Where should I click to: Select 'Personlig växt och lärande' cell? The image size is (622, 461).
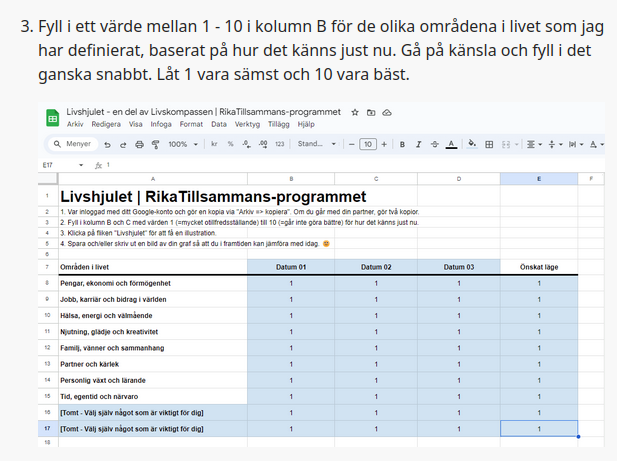[153, 380]
